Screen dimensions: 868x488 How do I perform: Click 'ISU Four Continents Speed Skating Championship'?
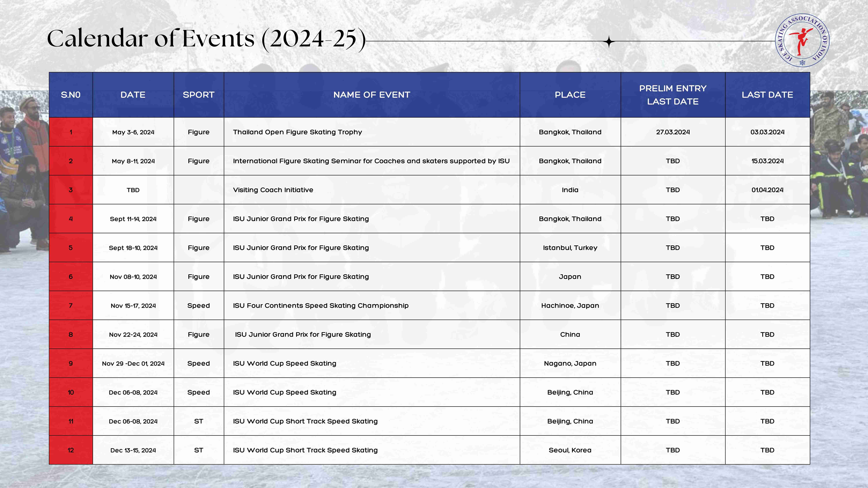click(x=321, y=306)
